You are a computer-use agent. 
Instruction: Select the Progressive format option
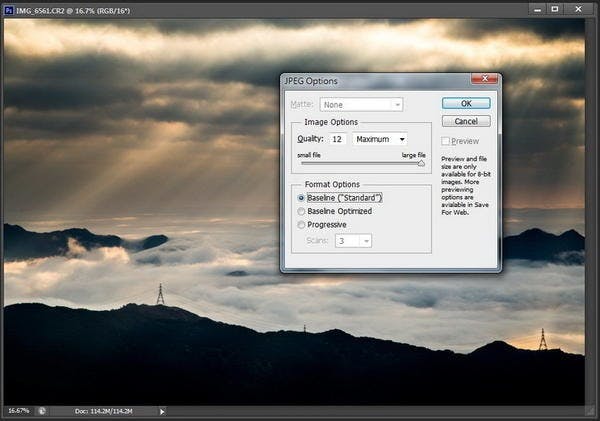click(302, 226)
